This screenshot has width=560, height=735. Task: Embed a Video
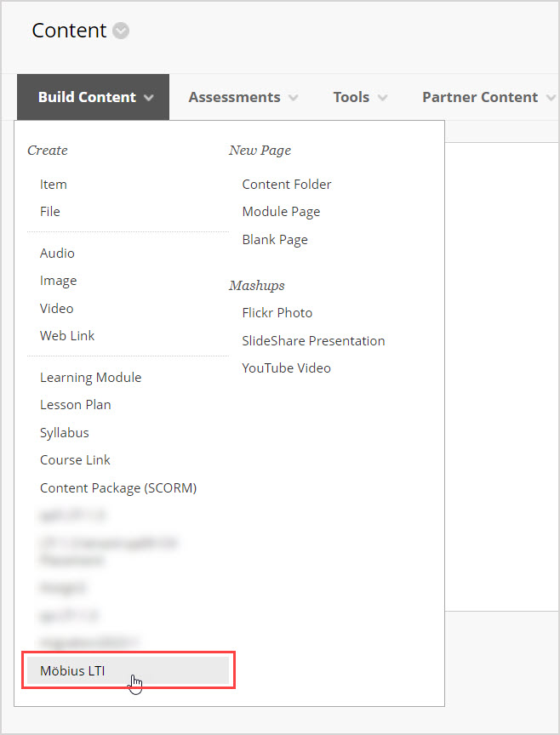point(56,308)
